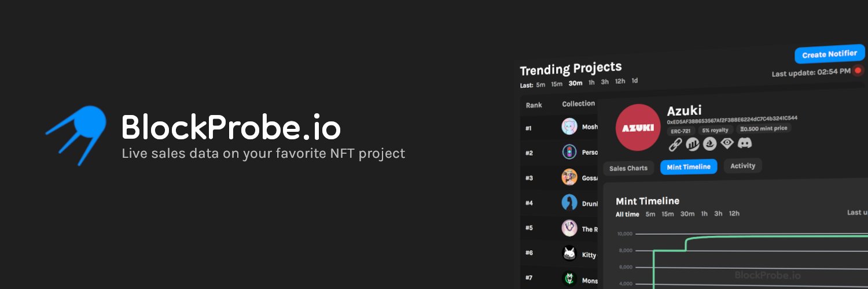Image resolution: width=868 pixels, height=289 pixels.
Task: Click the Rank column header
Action: (534, 105)
